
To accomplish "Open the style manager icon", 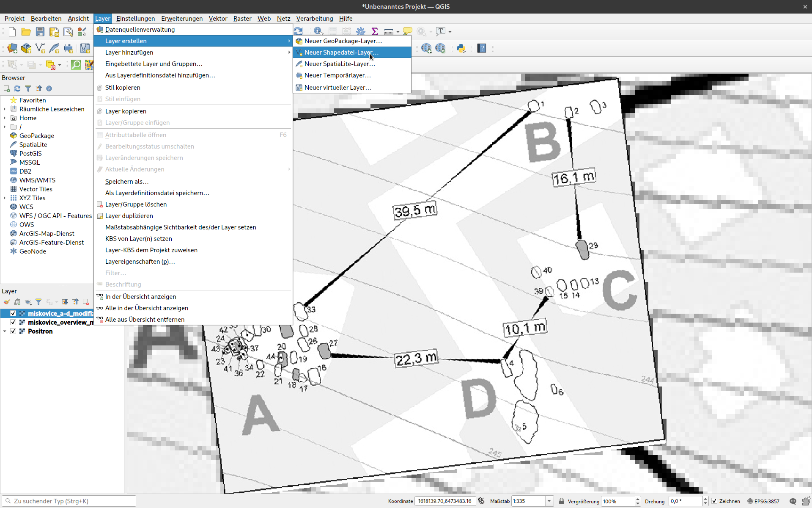I will tap(82, 32).
